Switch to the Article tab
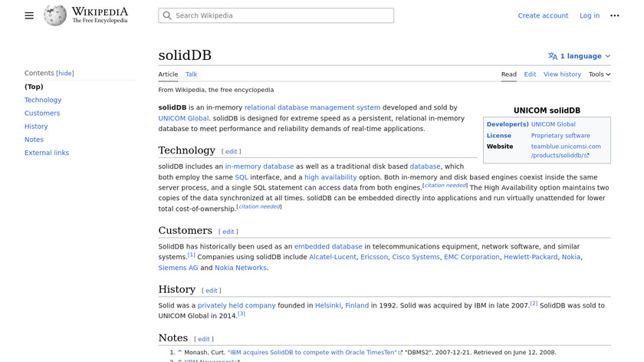 pos(168,74)
